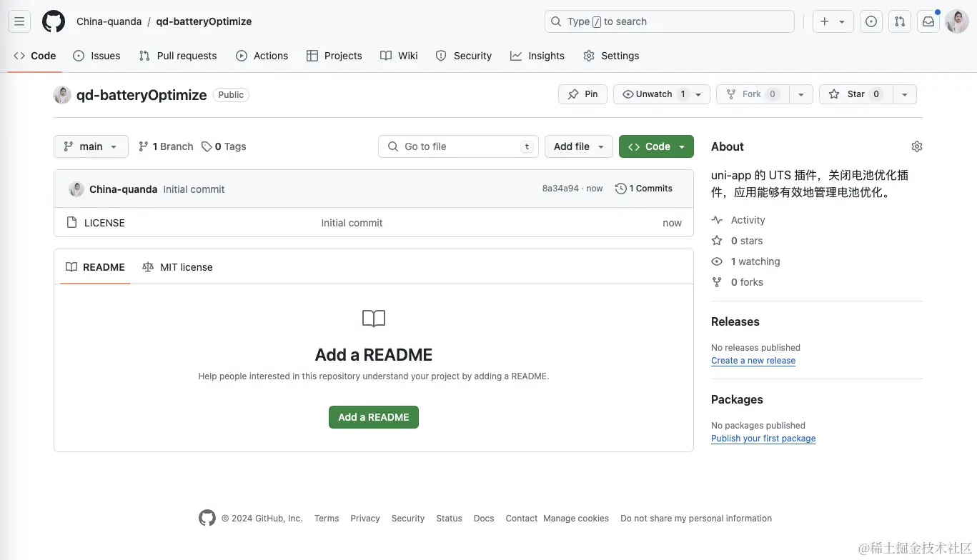Open China-quanda commit author link

[x=123, y=189]
